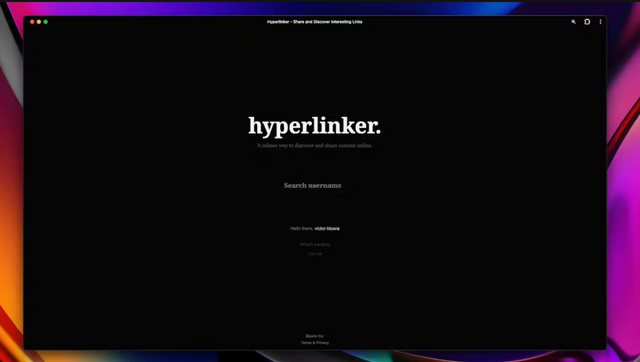Click the search icon in the title bar
This screenshot has width=640, height=362.
coord(573,22)
